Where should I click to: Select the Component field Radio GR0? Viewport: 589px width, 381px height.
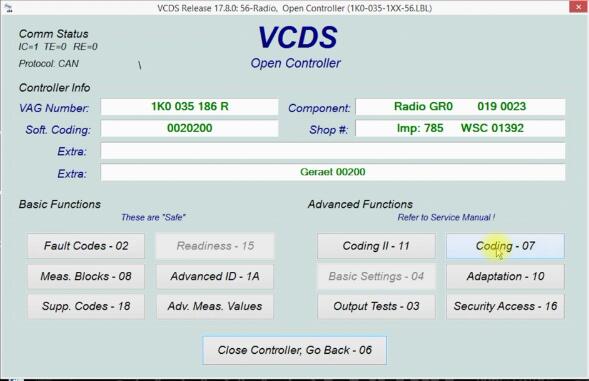pos(460,107)
